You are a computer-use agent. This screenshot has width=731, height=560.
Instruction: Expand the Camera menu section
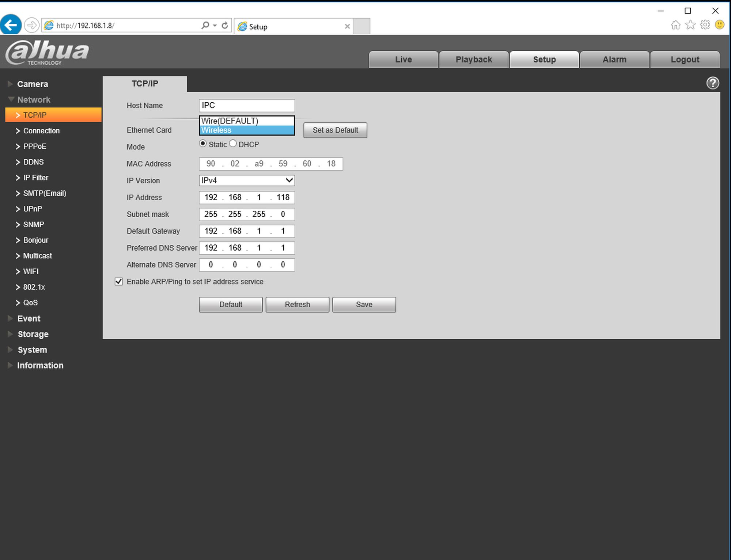click(x=32, y=84)
